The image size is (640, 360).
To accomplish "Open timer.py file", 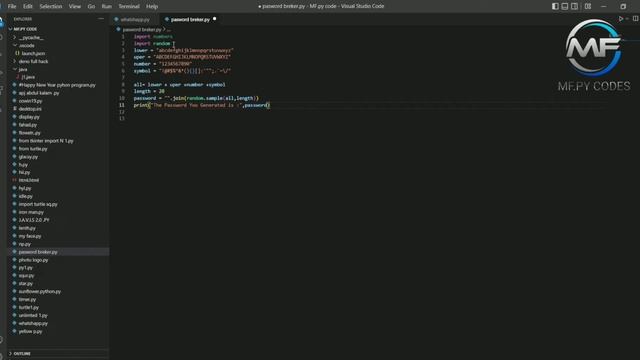I will pos(27,300).
